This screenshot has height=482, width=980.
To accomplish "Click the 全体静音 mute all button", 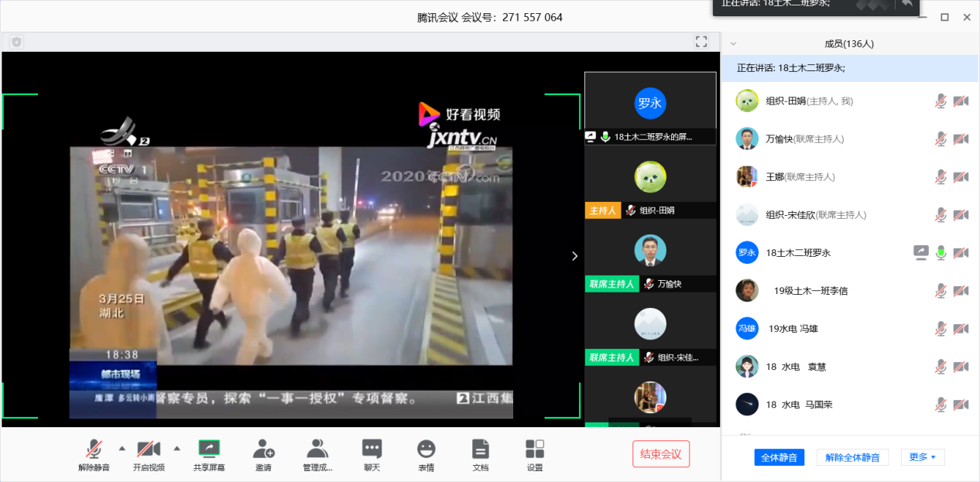I will point(780,457).
